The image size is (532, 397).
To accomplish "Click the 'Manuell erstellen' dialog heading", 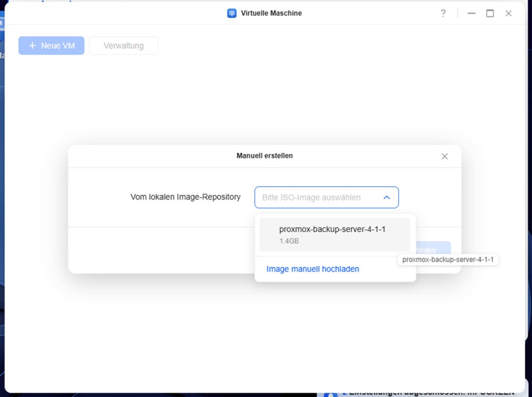I will coord(264,156).
